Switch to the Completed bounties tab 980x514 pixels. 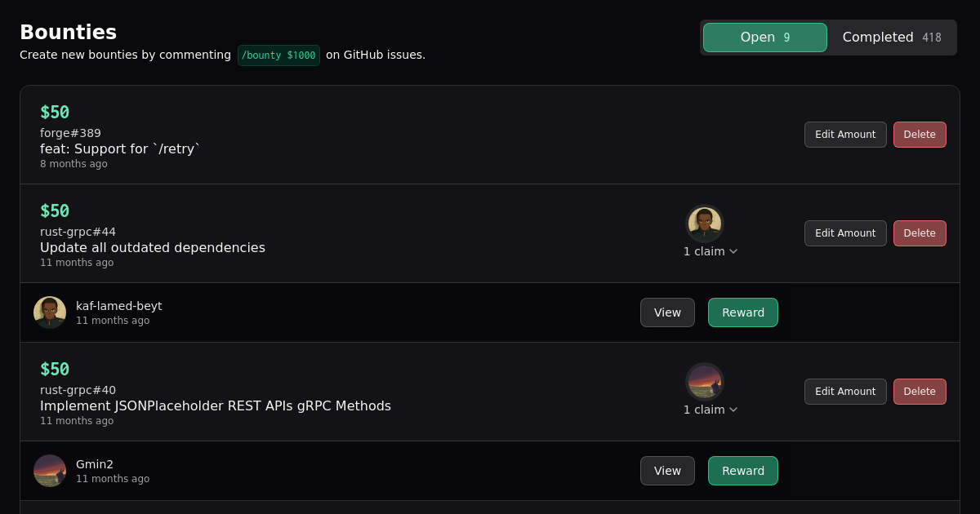click(x=891, y=38)
